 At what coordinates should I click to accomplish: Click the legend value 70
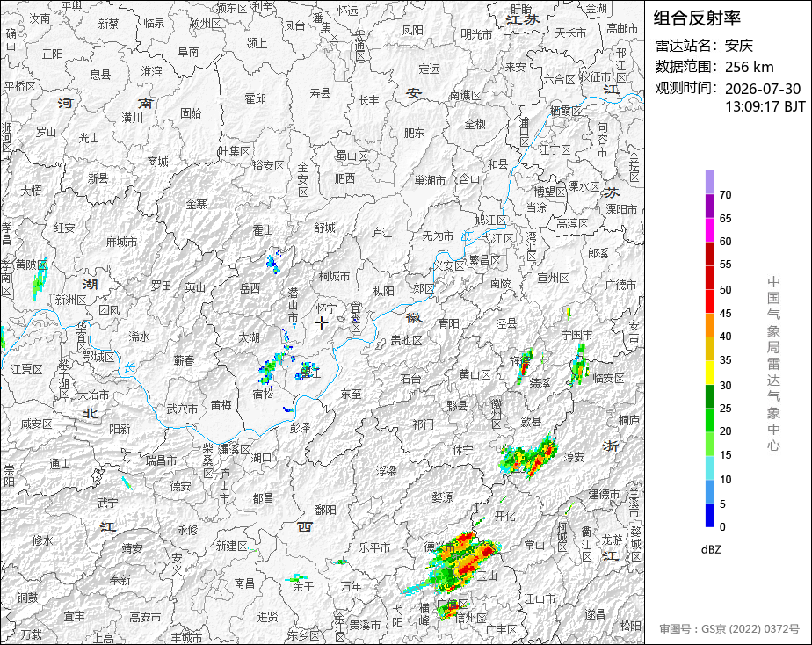[x=726, y=194]
